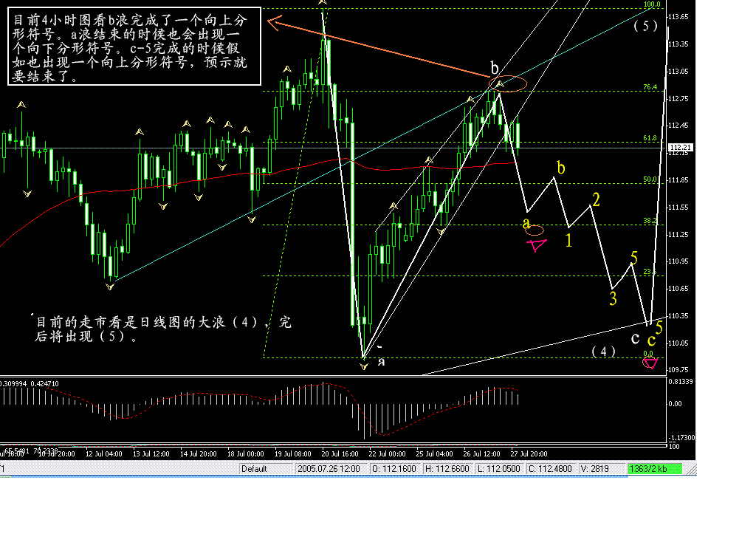Click the V: 2819 volume cell

(x=594, y=468)
